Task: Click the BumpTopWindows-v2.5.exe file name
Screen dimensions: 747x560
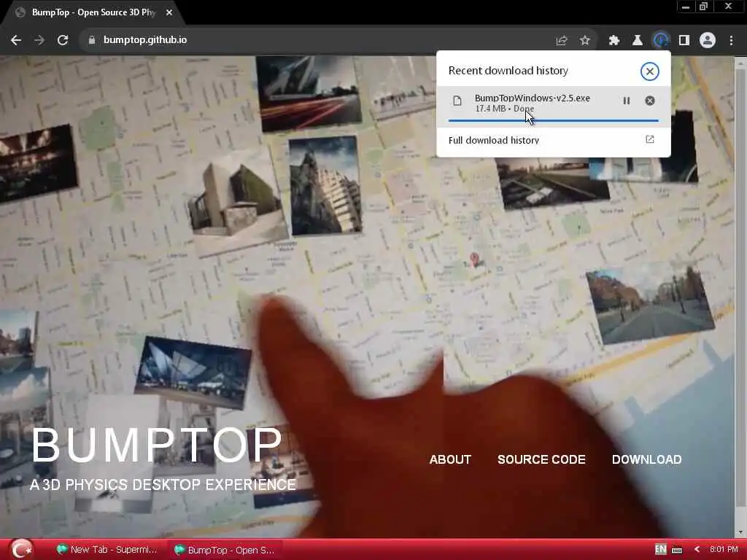Action: pos(532,98)
